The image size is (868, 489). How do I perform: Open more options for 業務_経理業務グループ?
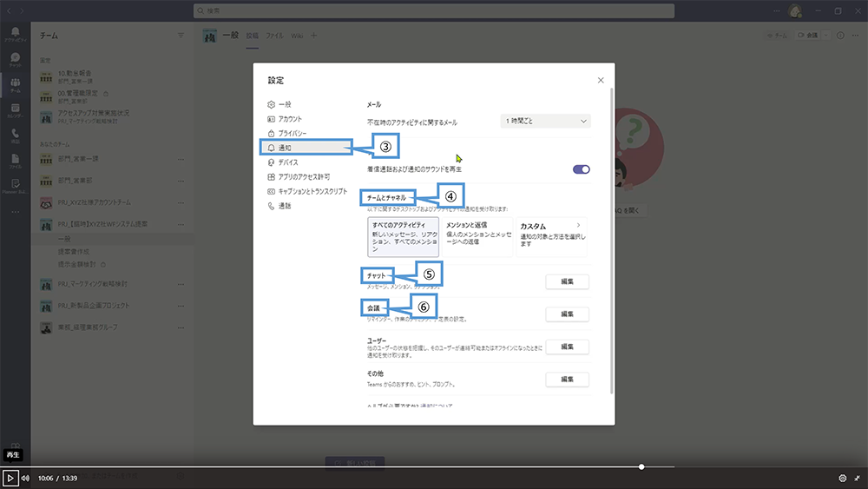click(181, 327)
